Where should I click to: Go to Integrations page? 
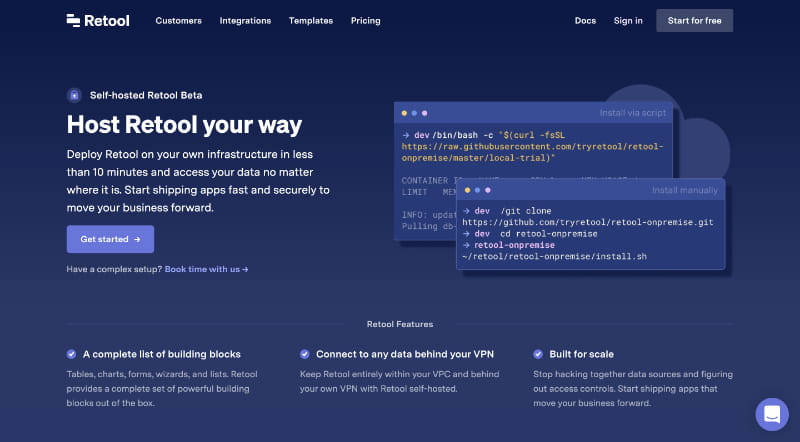[245, 20]
